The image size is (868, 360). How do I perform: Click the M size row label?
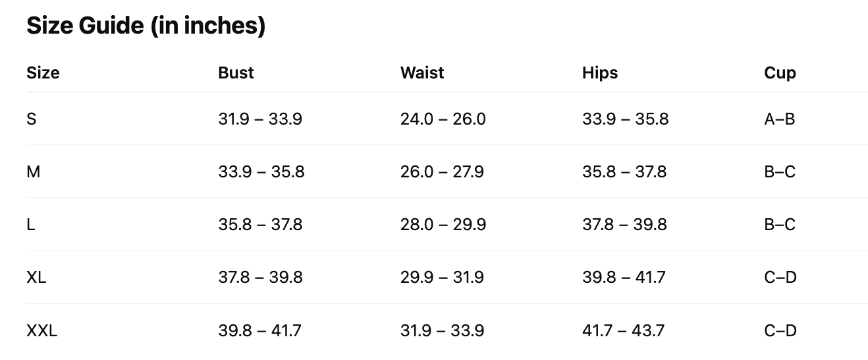click(x=34, y=172)
